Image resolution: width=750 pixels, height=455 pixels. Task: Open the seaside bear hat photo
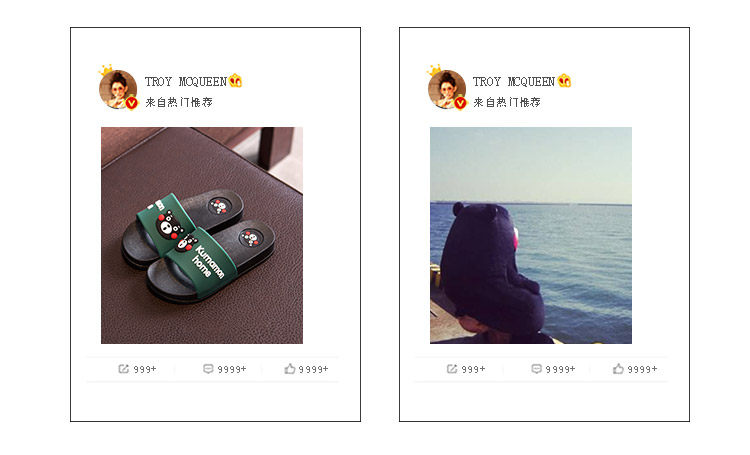coord(531,235)
